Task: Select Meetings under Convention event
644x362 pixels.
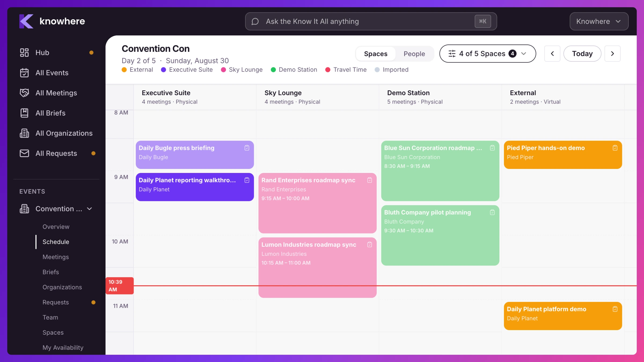Action: click(56, 257)
